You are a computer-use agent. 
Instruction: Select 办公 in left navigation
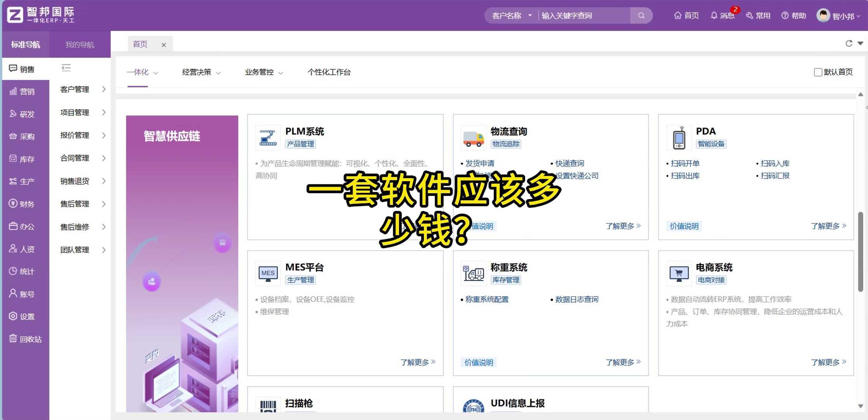coord(26,226)
